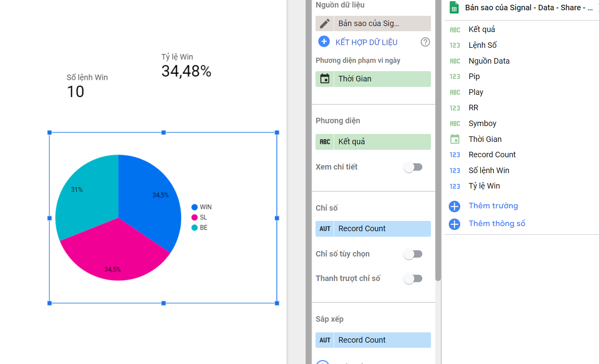Click the teal BE legend dot
Screen dimensions: 599x364
pos(195,228)
